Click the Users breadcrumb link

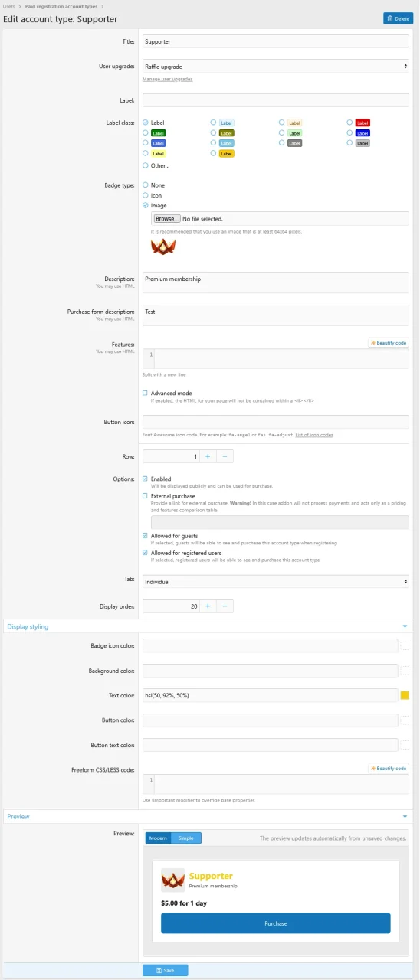pyautogui.click(x=10, y=6)
